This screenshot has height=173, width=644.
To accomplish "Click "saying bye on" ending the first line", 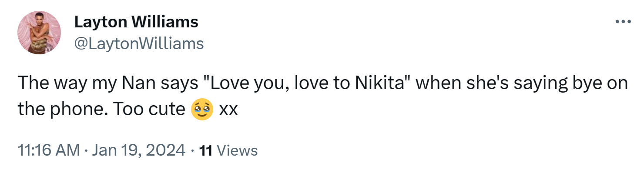I will (x=575, y=84).
